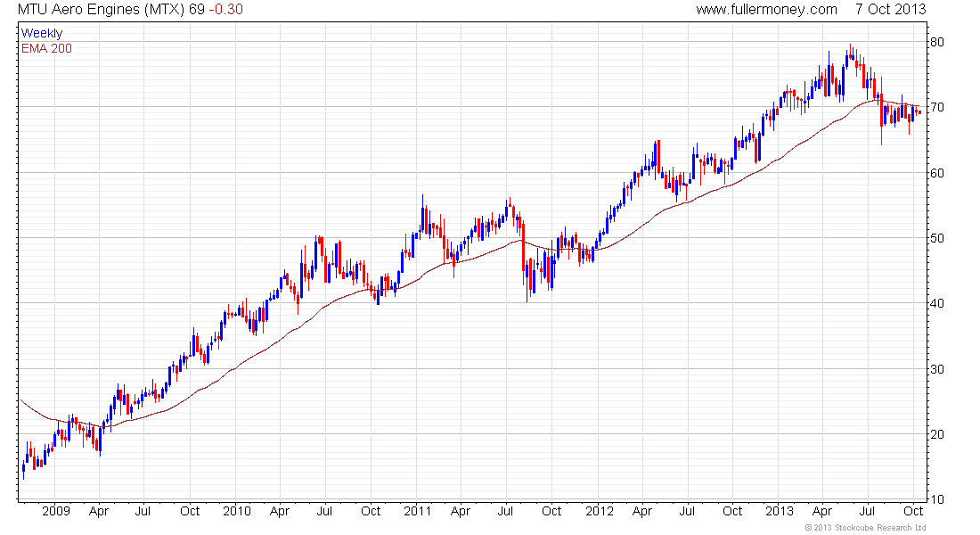This screenshot has width=980, height=535.
Task: Click the 70 price axis label
Action: click(x=937, y=108)
